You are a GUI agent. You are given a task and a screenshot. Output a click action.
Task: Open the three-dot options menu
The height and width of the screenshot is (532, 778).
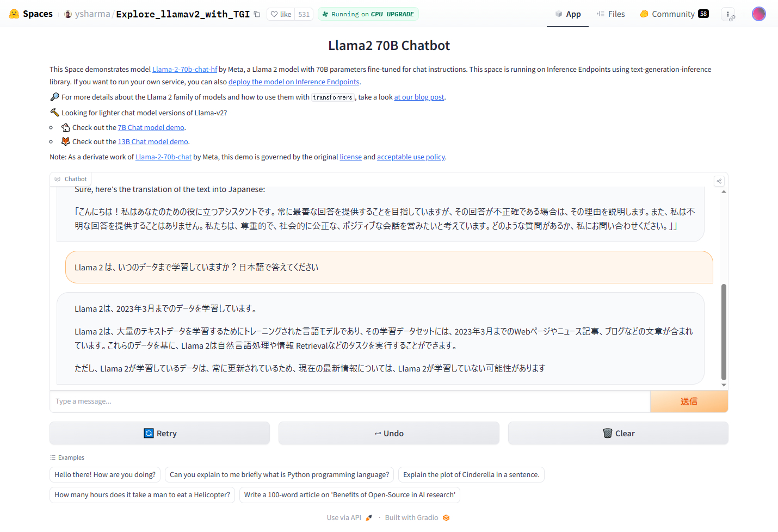pos(728,14)
